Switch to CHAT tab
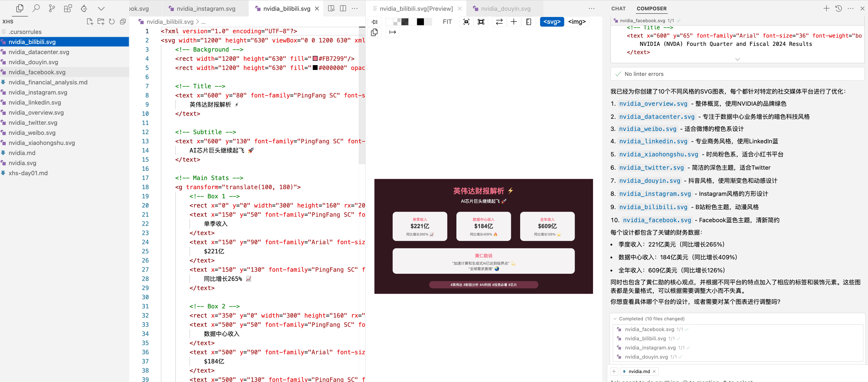This screenshot has height=382, width=868. (x=618, y=8)
